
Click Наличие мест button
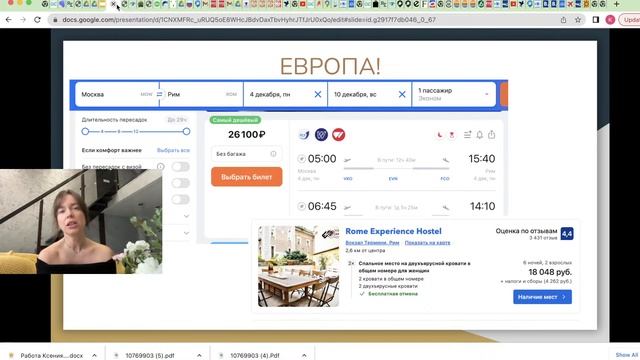[x=542, y=297]
